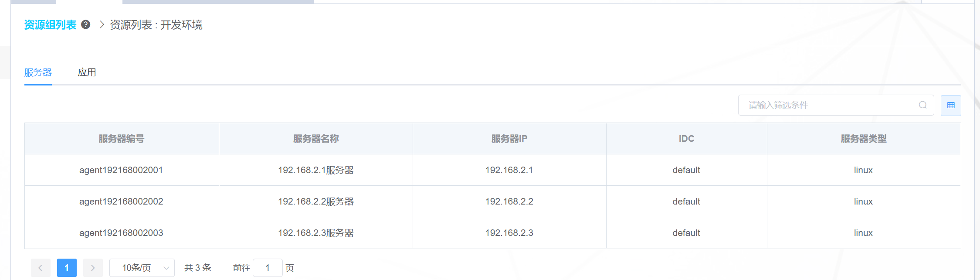
Task: Select the 服务器 tab
Action: tap(38, 72)
